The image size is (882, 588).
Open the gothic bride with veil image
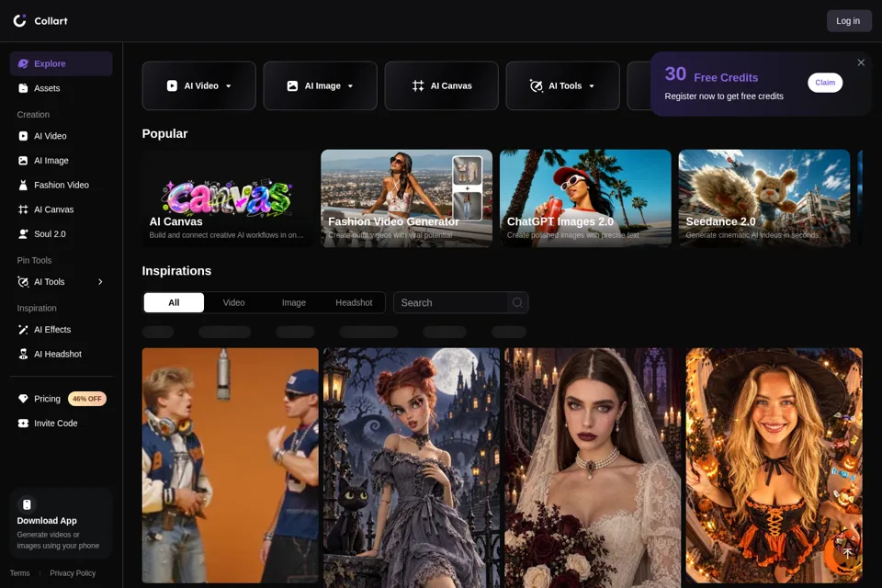(593, 468)
